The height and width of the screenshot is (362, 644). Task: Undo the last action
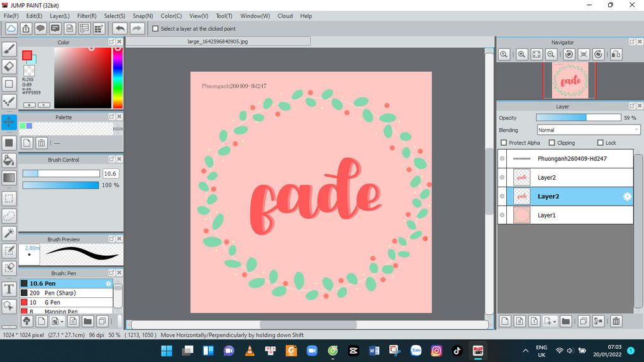tap(120, 29)
